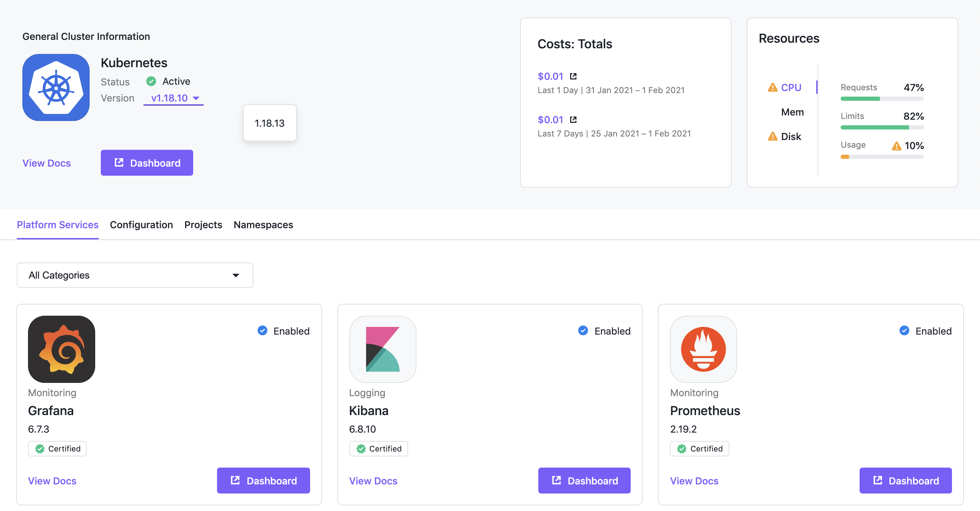The image size is (980, 511).
Task: Click the Last 1 Day cost external link
Action: pyautogui.click(x=573, y=76)
